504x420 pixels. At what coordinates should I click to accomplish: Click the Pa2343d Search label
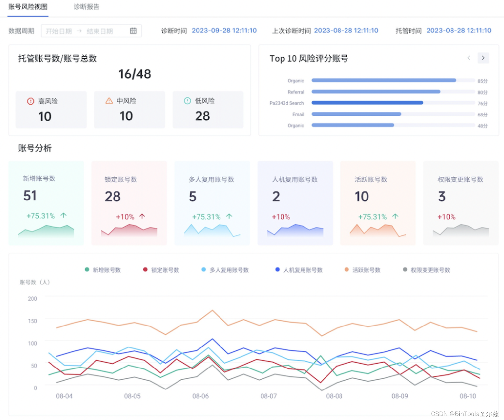[286, 103]
